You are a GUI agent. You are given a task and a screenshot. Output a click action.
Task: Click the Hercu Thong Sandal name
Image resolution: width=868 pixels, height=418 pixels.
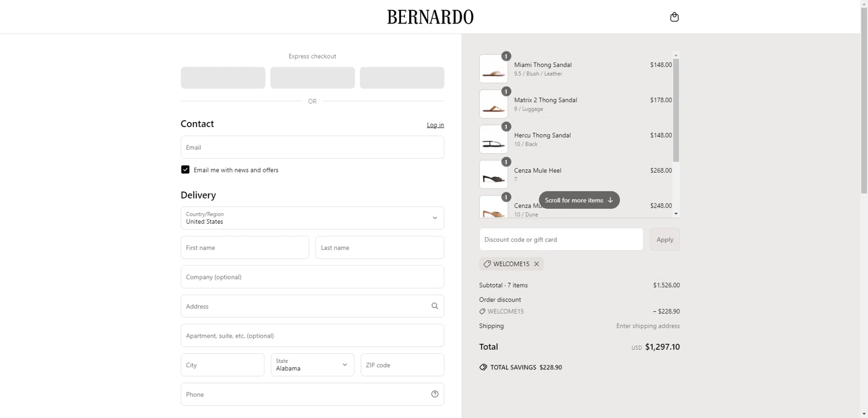click(542, 135)
